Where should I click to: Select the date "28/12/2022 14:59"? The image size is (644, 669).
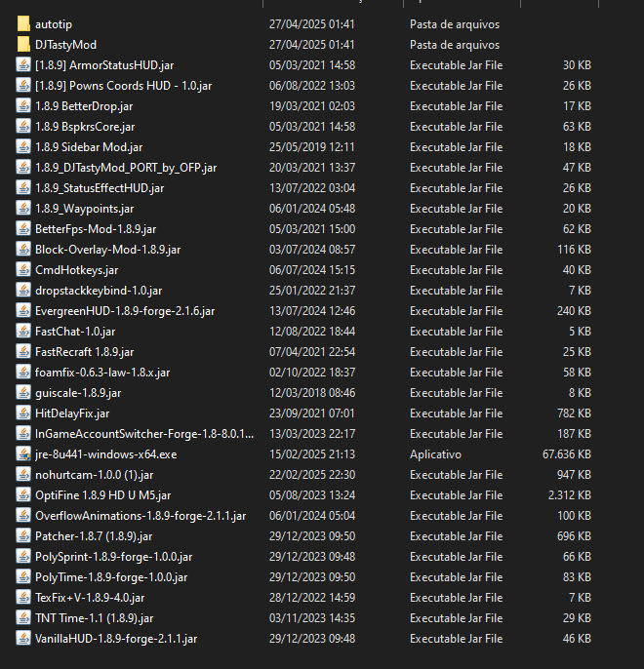pos(312,598)
